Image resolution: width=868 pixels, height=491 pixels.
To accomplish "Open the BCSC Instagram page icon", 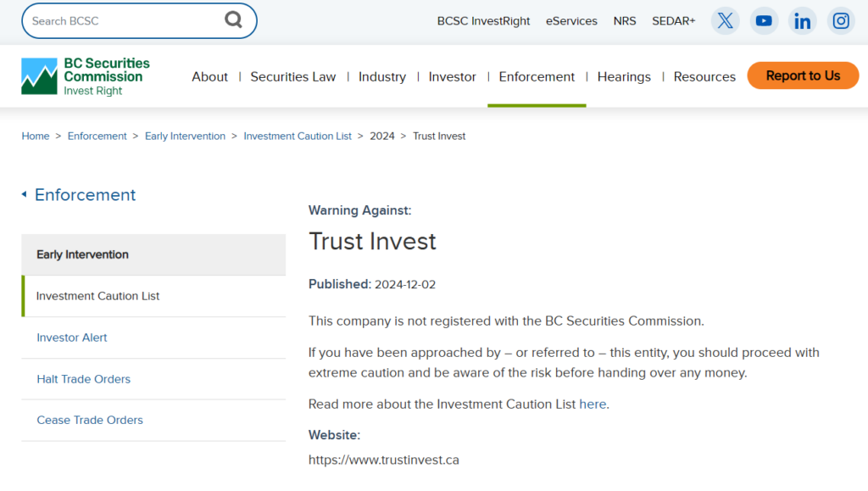I will 841,21.
